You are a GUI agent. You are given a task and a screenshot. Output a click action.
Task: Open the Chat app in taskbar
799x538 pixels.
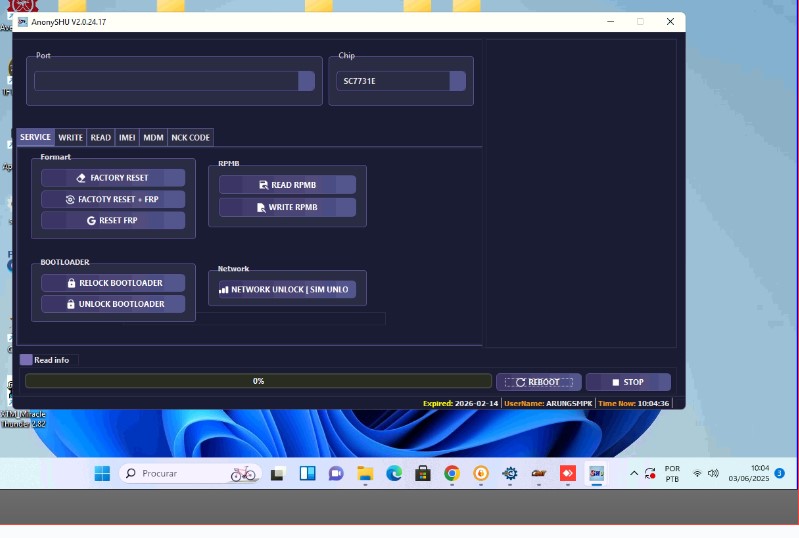pos(336,474)
